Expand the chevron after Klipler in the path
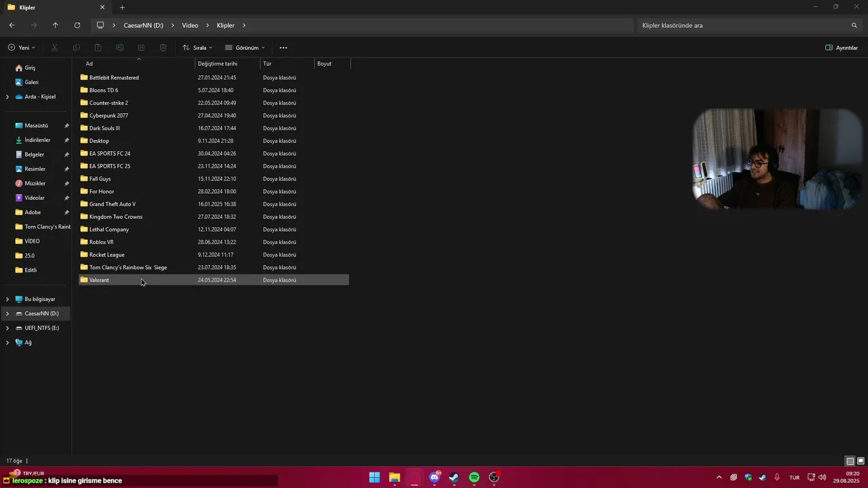Image resolution: width=868 pixels, height=488 pixels. [244, 25]
